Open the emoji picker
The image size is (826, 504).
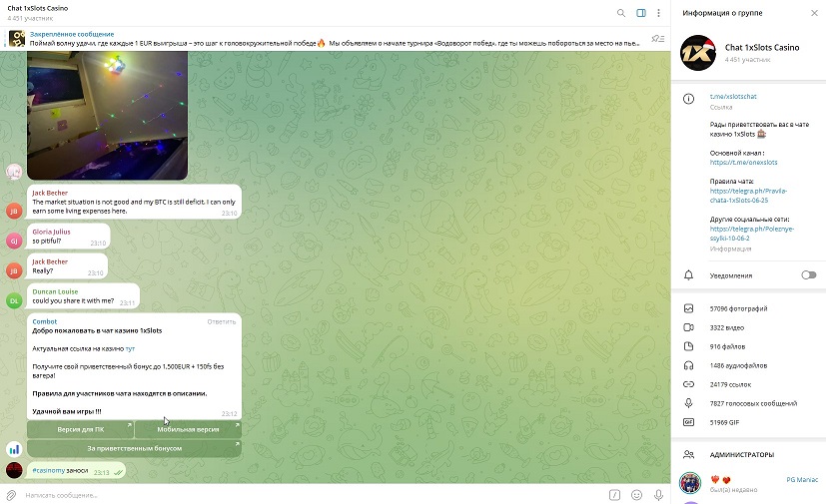point(637,495)
